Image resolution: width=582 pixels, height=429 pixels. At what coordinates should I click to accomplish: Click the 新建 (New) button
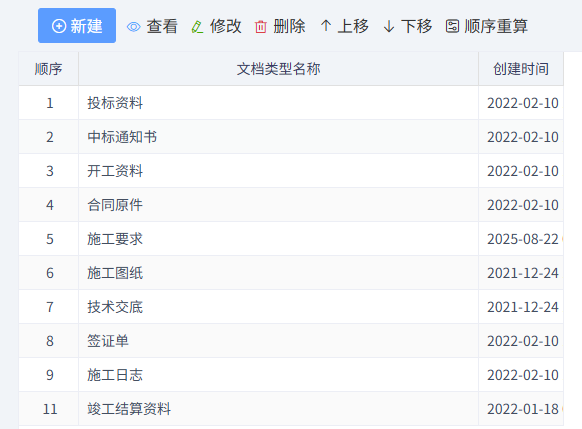click(x=77, y=26)
